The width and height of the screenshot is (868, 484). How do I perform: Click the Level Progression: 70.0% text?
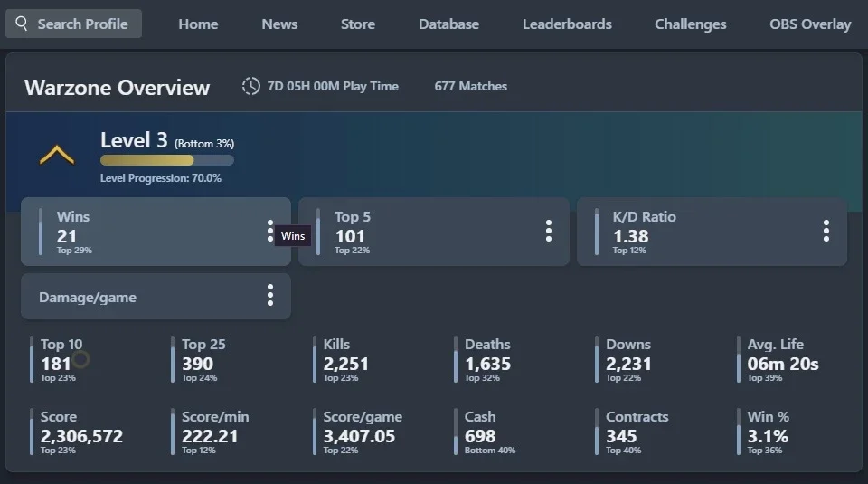pos(161,178)
